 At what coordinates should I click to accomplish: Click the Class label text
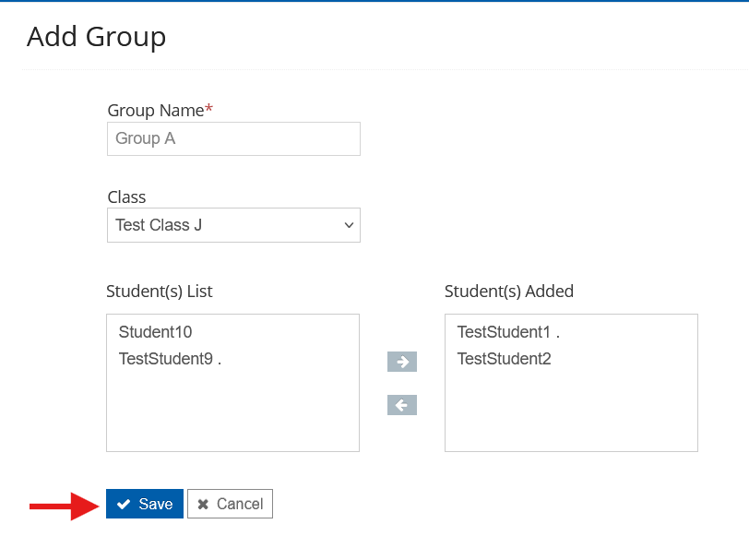click(126, 197)
